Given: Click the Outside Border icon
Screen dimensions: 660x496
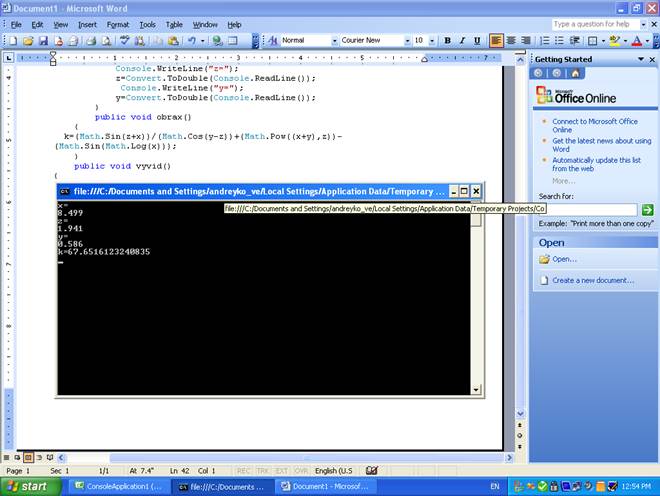Looking at the screenshot, I should click(593, 40).
